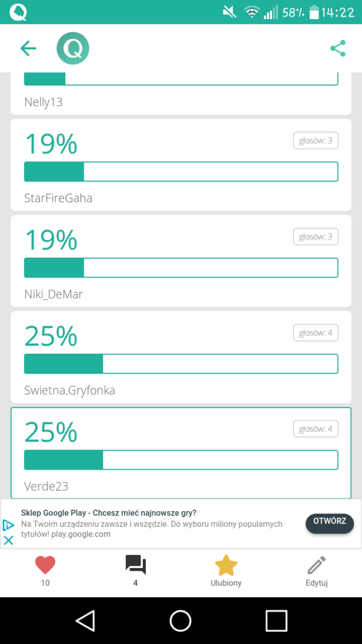This screenshot has width=362, height=644.
Task: Tap the Android home navigation button
Action: (x=180, y=621)
